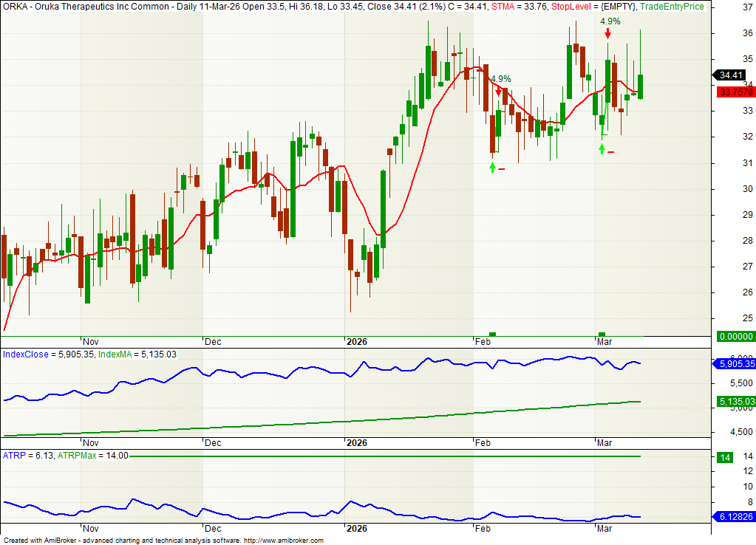Click the red sell arrow in early February
The image size is (756, 545).
[499, 91]
